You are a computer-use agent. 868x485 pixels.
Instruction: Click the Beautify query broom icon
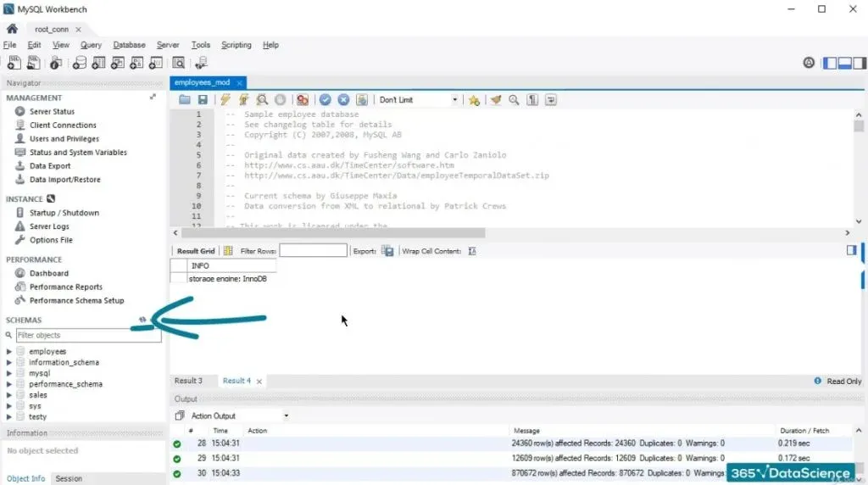pos(496,100)
